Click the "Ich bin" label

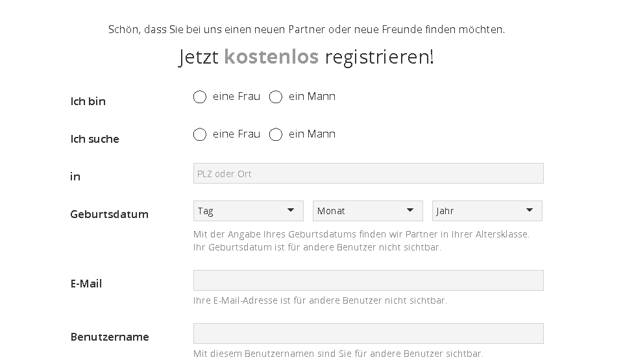point(88,101)
